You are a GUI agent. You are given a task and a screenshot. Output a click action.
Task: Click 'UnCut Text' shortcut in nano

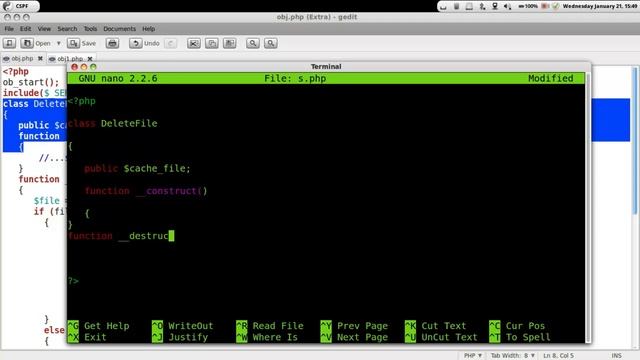click(x=449, y=337)
